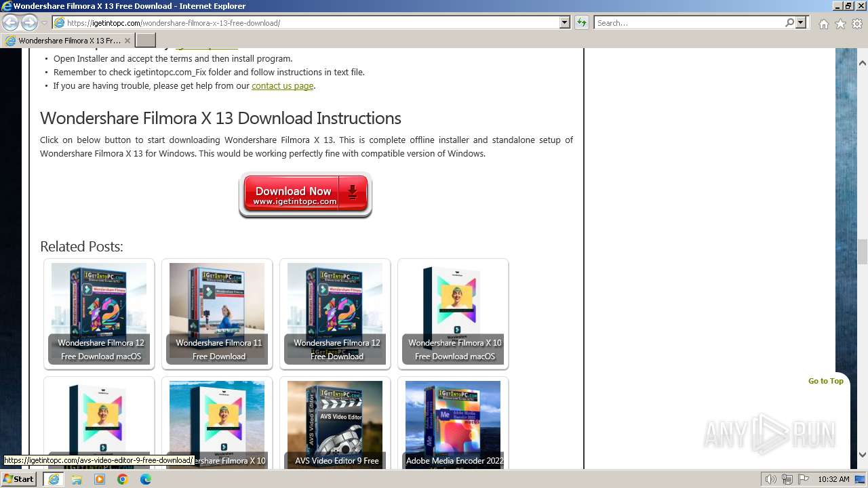Open the contact us page link
Image resolution: width=868 pixels, height=488 pixels.
pyautogui.click(x=282, y=85)
